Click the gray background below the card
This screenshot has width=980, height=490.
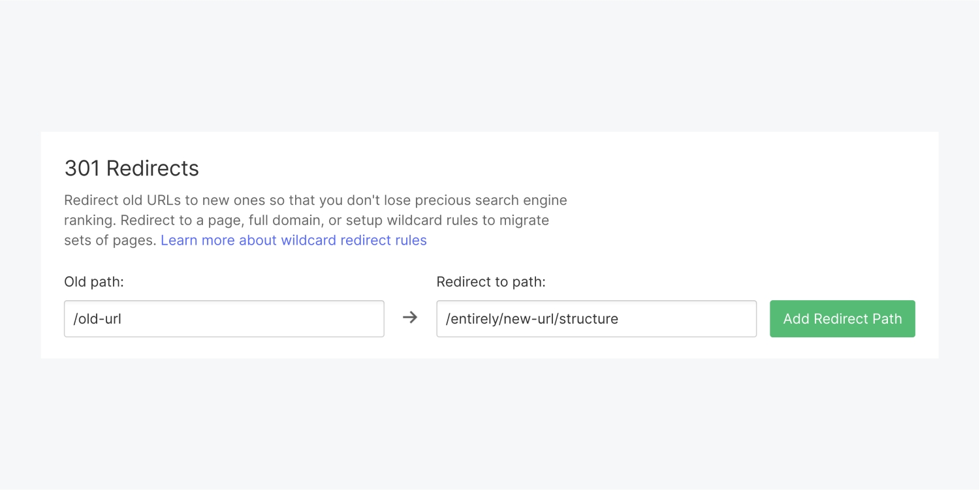490,424
